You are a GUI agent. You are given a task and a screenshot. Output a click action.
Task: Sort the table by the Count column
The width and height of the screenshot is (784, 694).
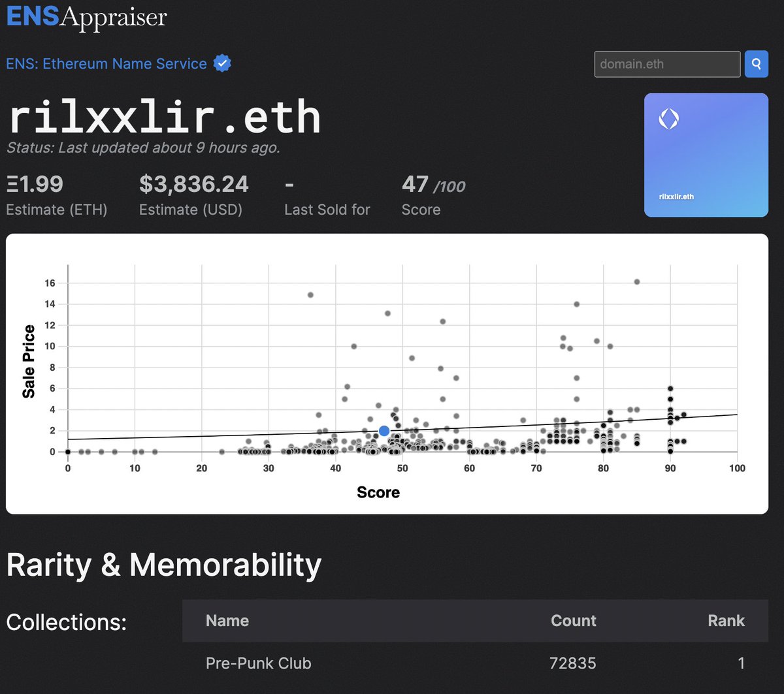point(573,621)
